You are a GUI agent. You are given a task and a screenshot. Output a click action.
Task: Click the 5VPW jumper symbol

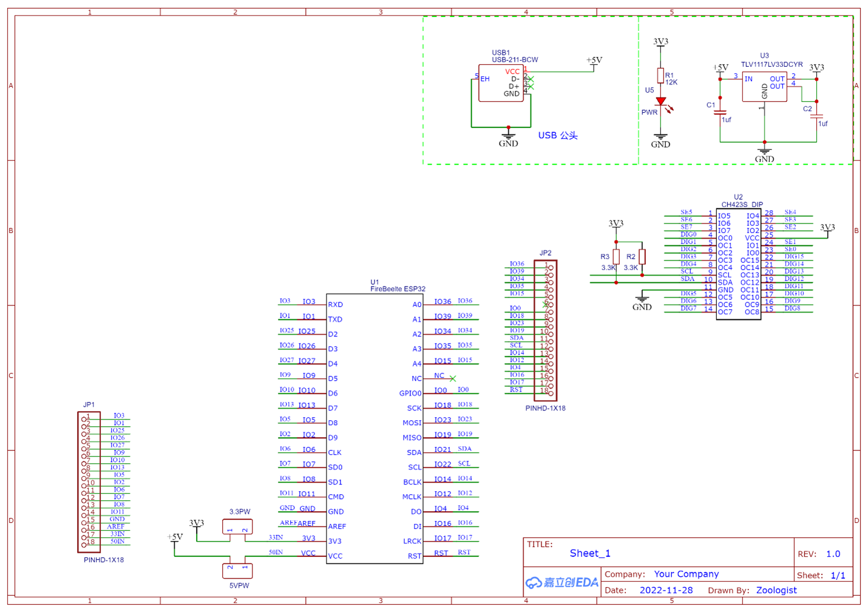pos(237,571)
